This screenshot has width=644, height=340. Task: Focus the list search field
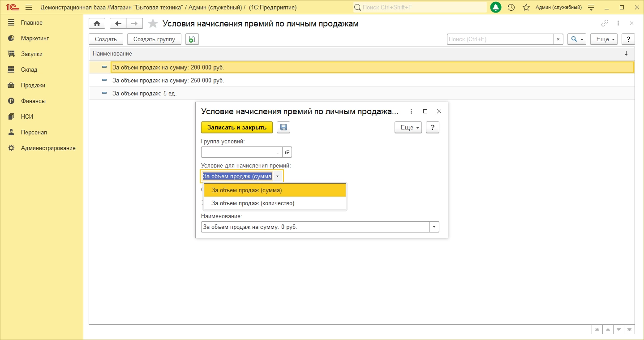coord(500,39)
